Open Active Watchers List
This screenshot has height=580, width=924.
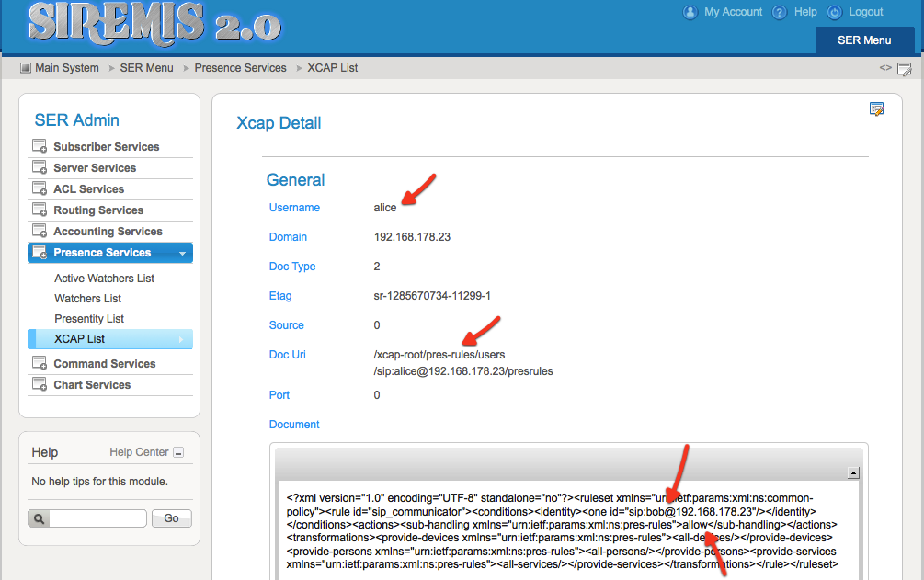pos(104,279)
